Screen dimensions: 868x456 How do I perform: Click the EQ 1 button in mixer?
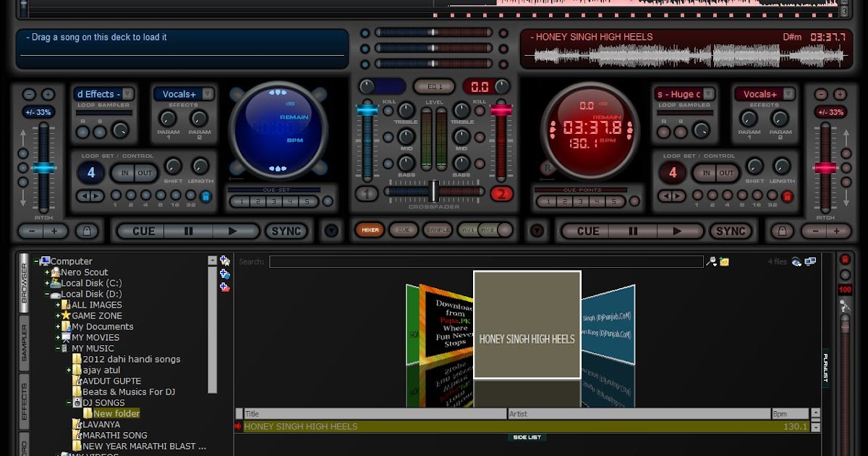tap(434, 86)
